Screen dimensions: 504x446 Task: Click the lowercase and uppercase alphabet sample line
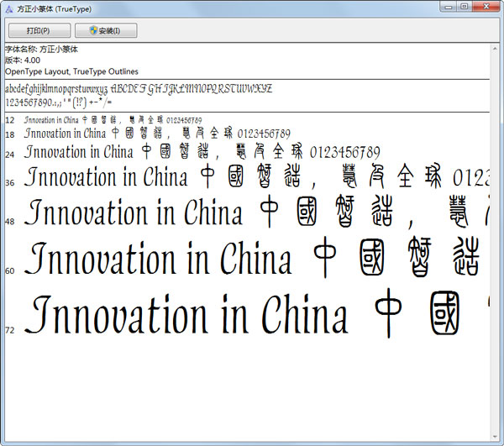click(139, 88)
